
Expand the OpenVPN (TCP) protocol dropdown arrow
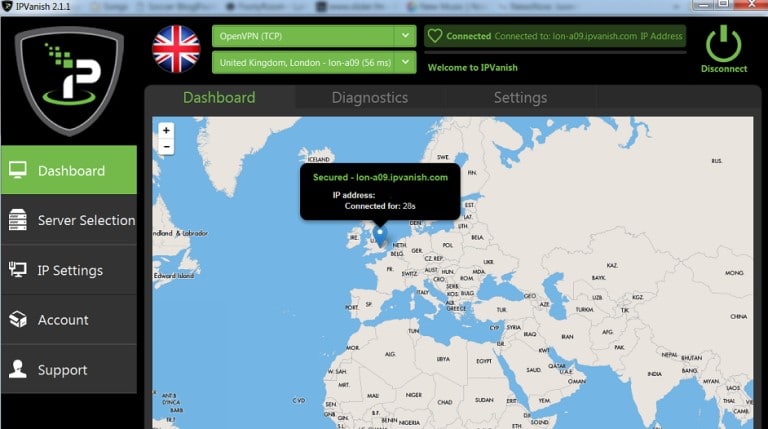pos(405,36)
